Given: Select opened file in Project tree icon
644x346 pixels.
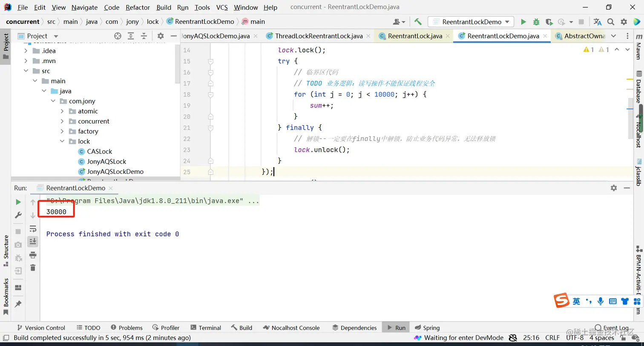Looking at the screenshot, I should 118,36.
